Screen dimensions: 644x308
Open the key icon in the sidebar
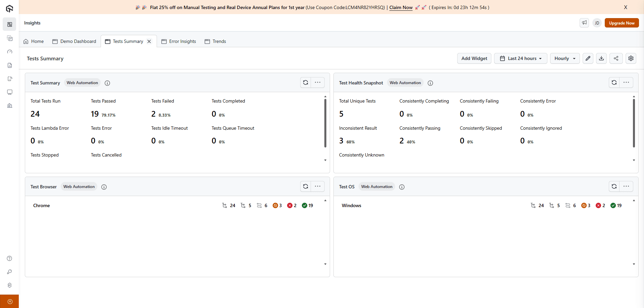pyautogui.click(x=9, y=272)
